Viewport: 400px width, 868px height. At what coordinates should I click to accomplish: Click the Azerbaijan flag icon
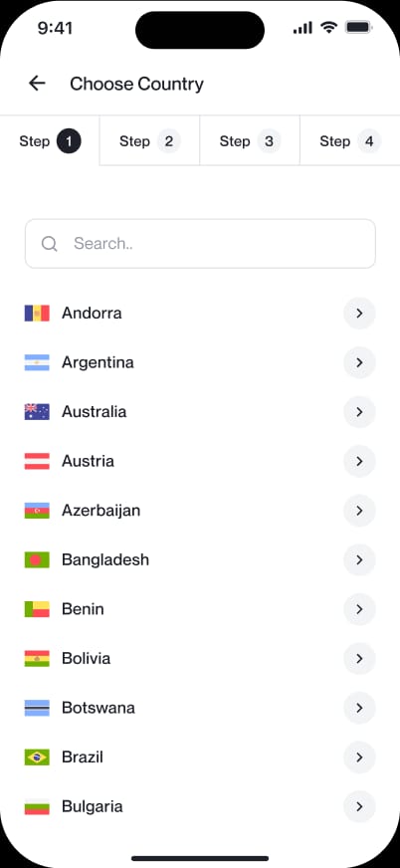click(x=37, y=511)
